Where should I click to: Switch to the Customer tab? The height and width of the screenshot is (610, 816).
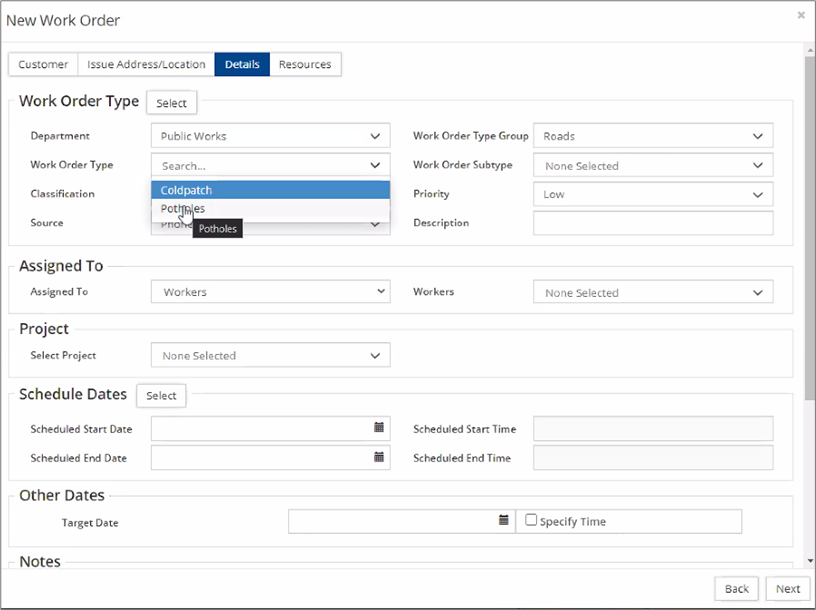point(43,64)
